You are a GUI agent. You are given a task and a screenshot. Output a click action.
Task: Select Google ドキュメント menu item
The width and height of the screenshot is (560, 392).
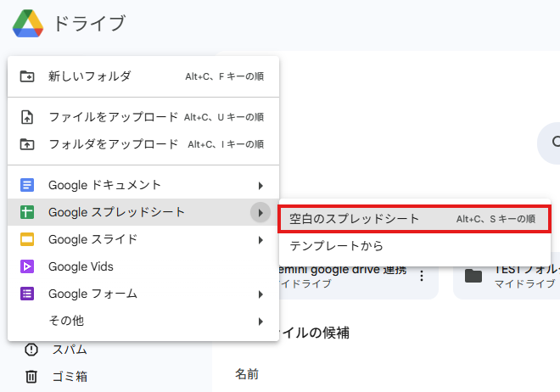point(143,185)
